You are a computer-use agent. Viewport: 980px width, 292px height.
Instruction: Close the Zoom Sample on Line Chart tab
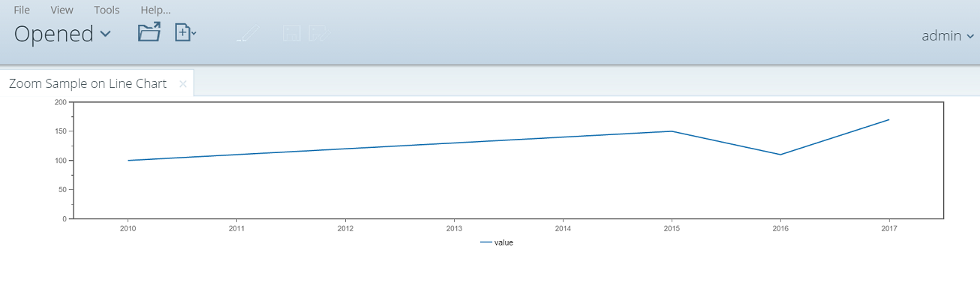point(183,84)
